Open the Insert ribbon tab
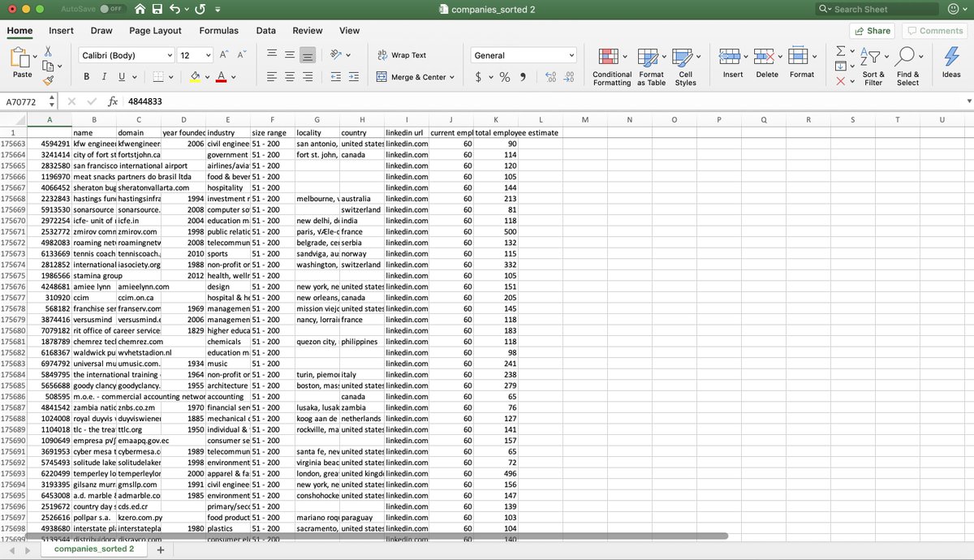The height and width of the screenshot is (560, 974). pos(61,31)
